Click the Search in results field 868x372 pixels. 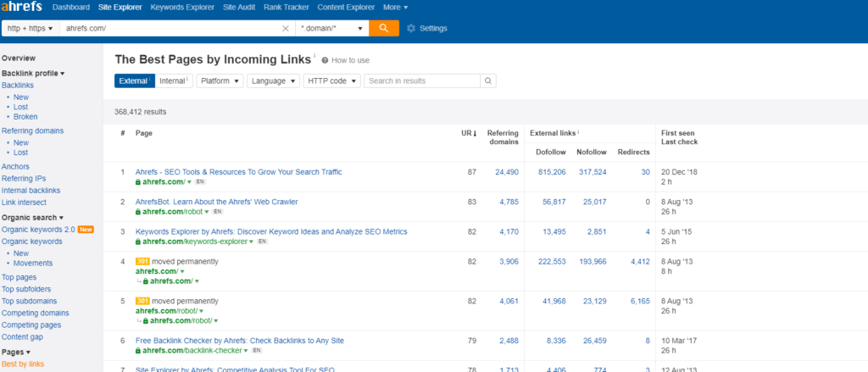coord(422,81)
